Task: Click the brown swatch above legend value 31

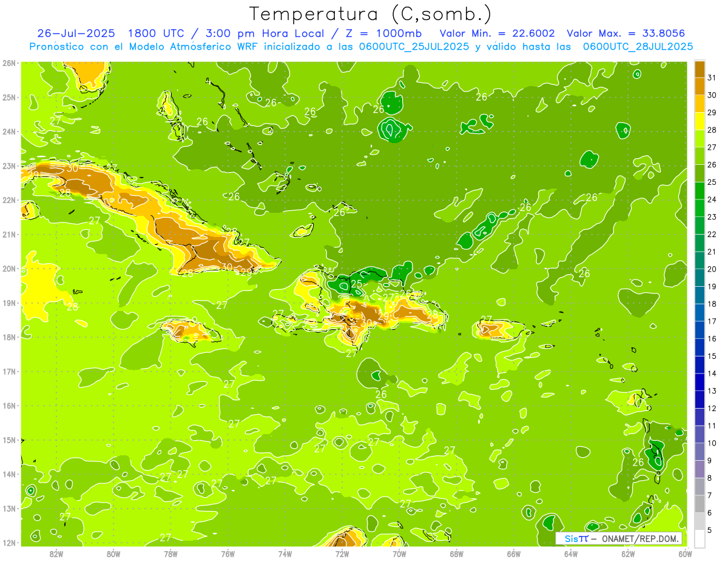Action: [699, 69]
